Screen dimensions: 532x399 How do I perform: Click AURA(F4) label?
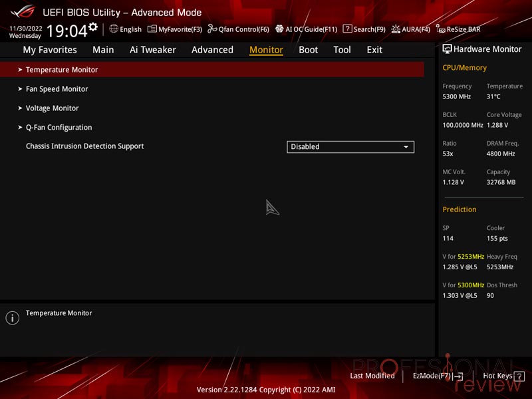pyautogui.click(x=416, y=29)
